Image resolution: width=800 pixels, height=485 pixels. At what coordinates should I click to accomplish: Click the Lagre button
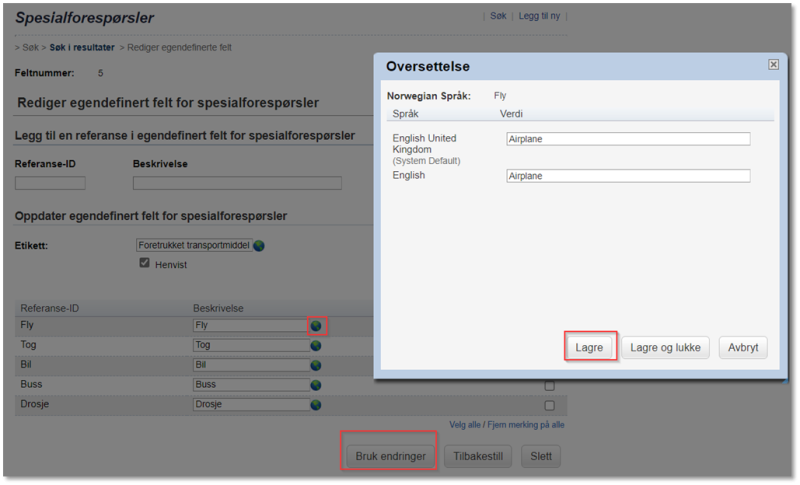tap(589, 348)
